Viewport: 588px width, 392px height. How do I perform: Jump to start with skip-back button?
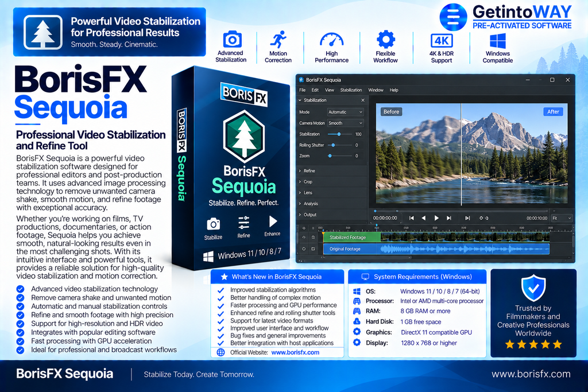pyautogui.click(x=411, y=218)
